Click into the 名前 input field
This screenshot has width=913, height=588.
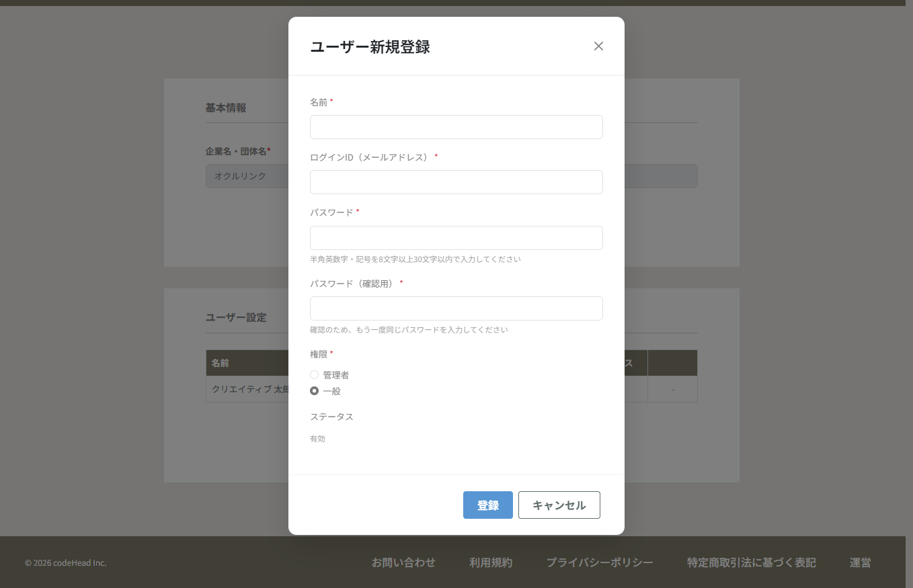click(456, 127)
